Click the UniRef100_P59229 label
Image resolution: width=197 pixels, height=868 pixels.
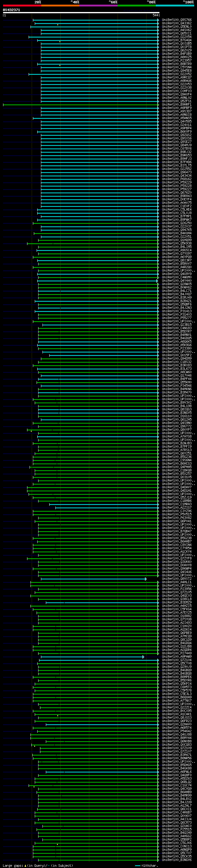(177, 183)
